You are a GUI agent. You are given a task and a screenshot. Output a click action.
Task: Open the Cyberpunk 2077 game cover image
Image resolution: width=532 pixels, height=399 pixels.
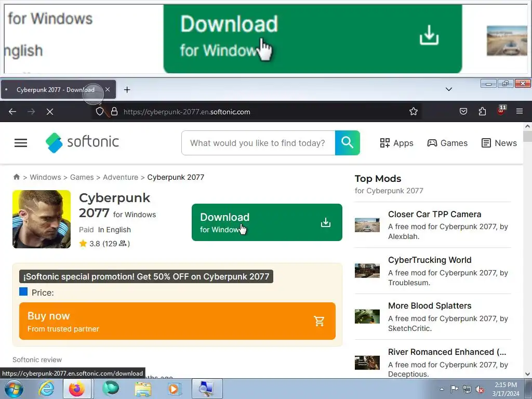point(42,219)
